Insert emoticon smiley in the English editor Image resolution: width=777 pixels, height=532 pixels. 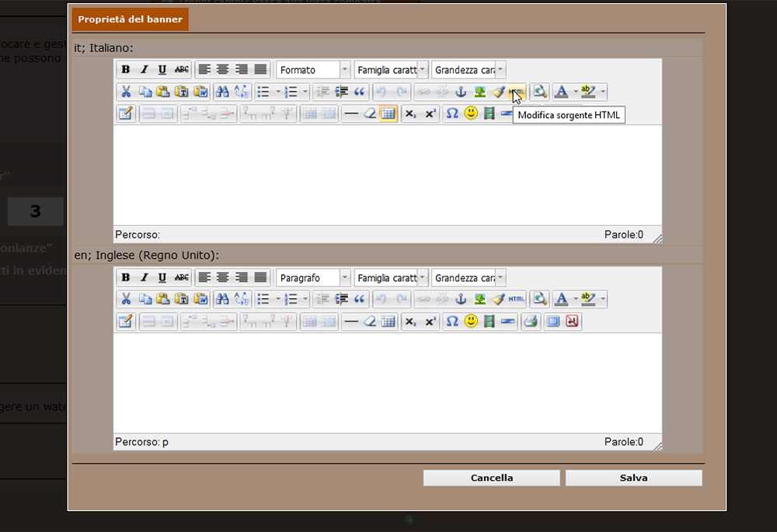click(471, 321)
